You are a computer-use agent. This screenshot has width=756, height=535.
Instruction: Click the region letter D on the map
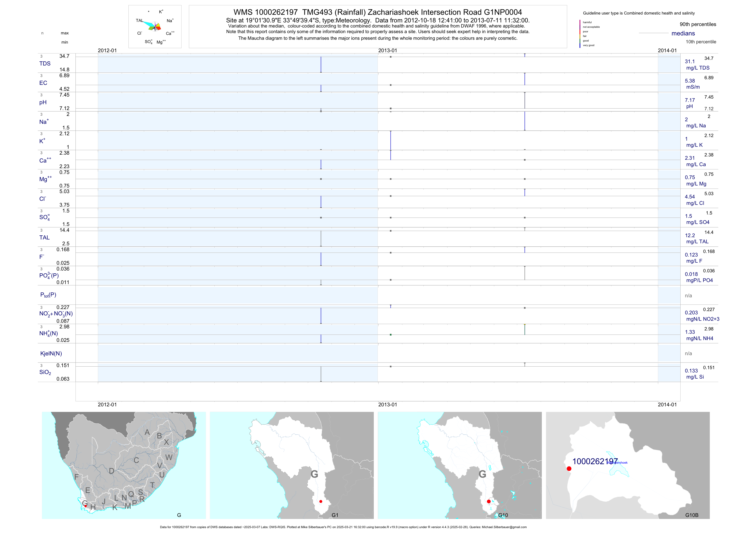pyautogui.click(x=112, y=471)
